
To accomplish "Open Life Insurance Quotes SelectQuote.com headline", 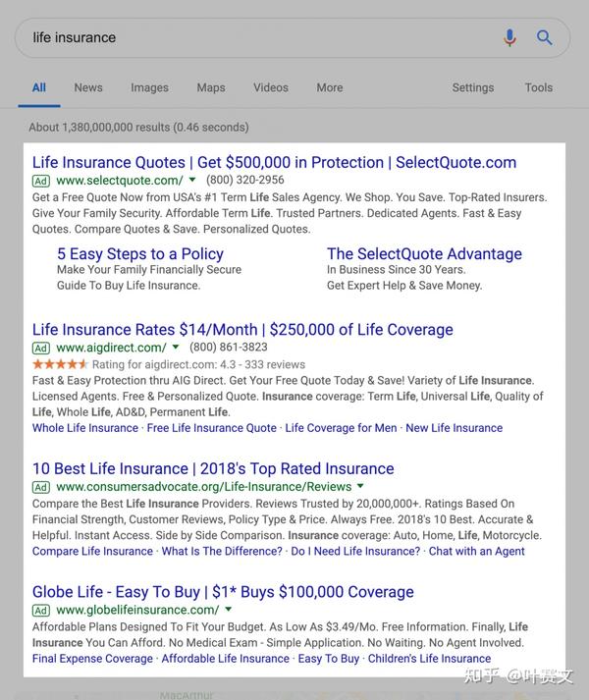I will click(274, 163).
